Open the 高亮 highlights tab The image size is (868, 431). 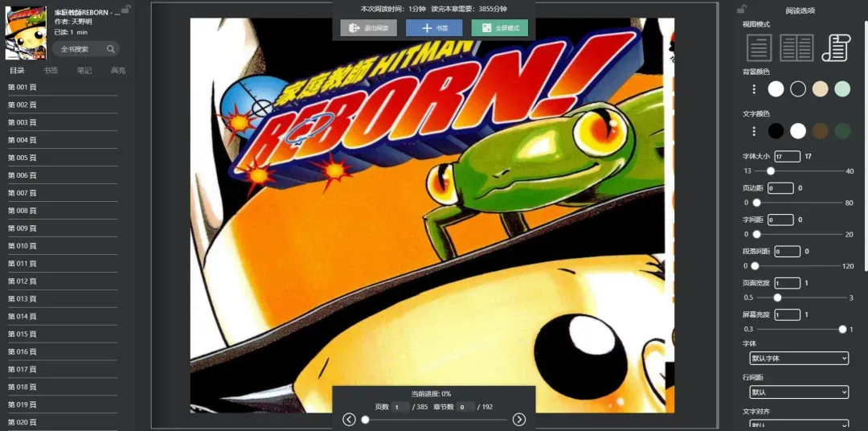click(118, 70)
